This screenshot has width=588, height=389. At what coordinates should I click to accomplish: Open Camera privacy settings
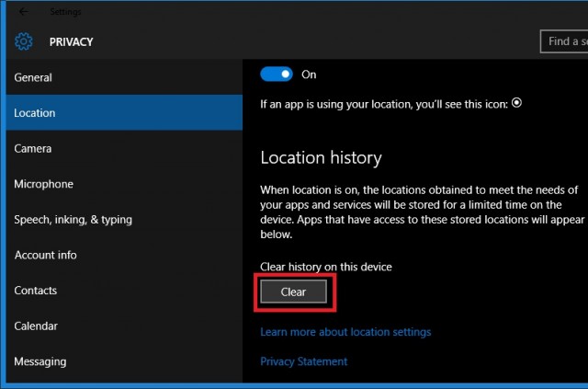tap(32, 148)
